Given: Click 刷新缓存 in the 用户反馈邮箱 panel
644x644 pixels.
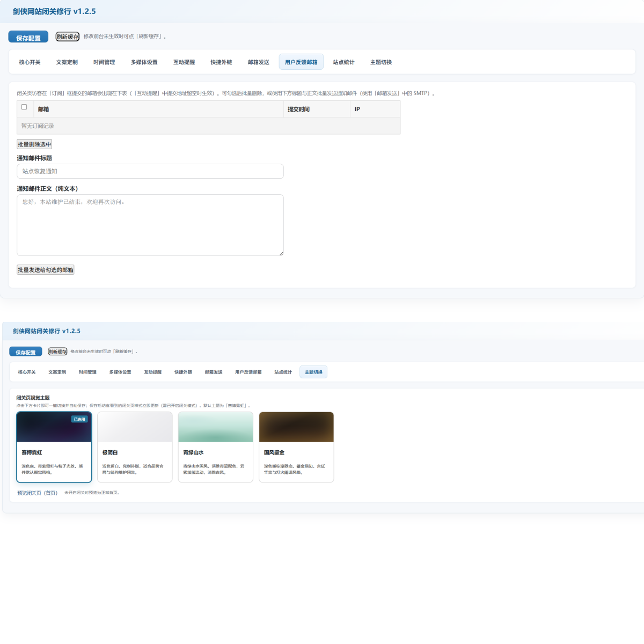Looking at the screenshot, I should point(68,37).
